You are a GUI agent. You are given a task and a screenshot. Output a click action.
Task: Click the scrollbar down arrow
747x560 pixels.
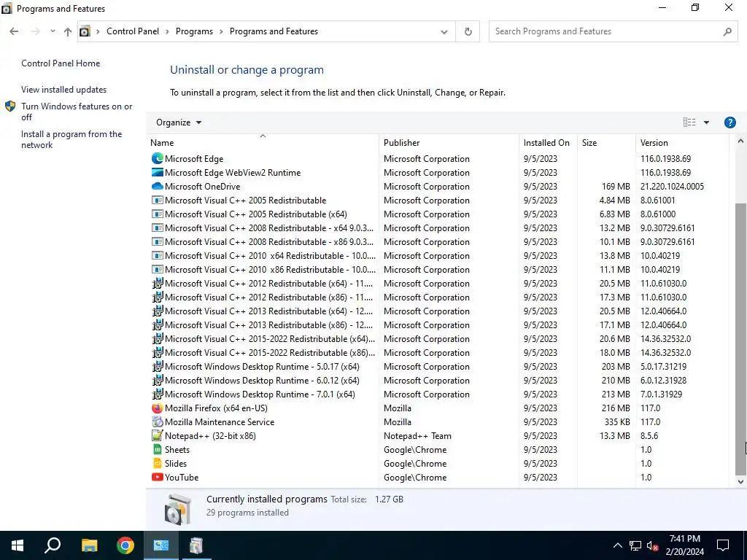[x=740, y=482]
